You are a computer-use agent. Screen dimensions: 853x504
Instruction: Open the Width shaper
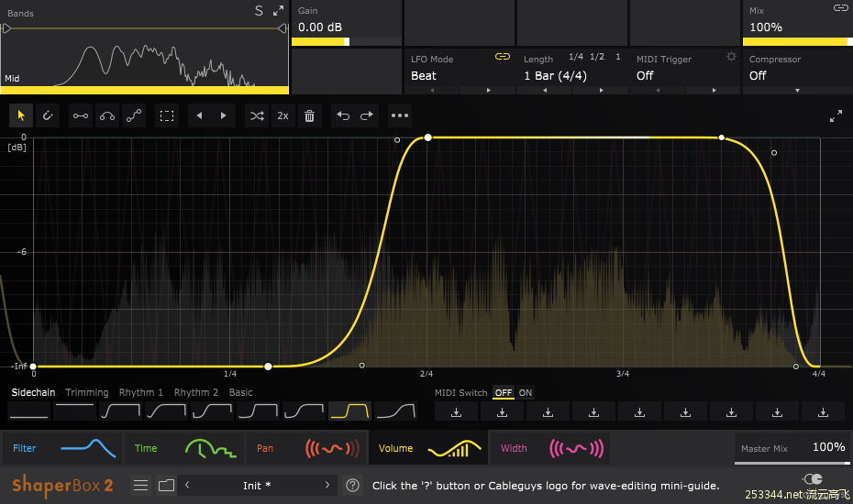coord(550,448)
